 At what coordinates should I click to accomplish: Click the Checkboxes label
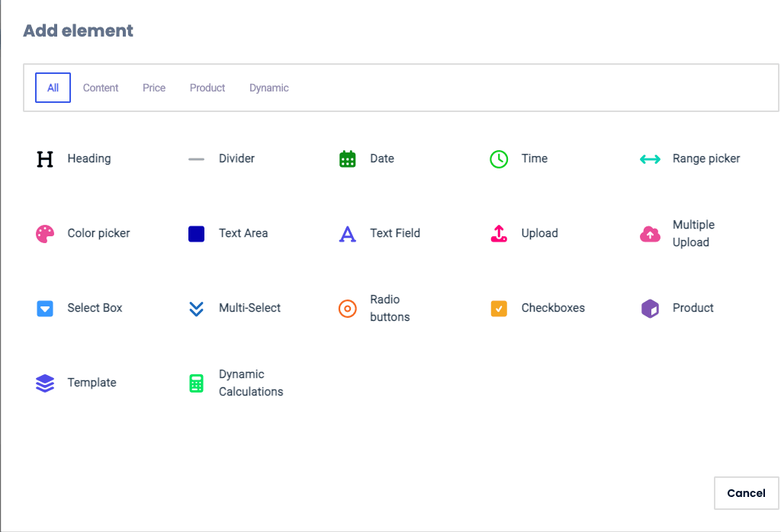(x=553, y=308)
